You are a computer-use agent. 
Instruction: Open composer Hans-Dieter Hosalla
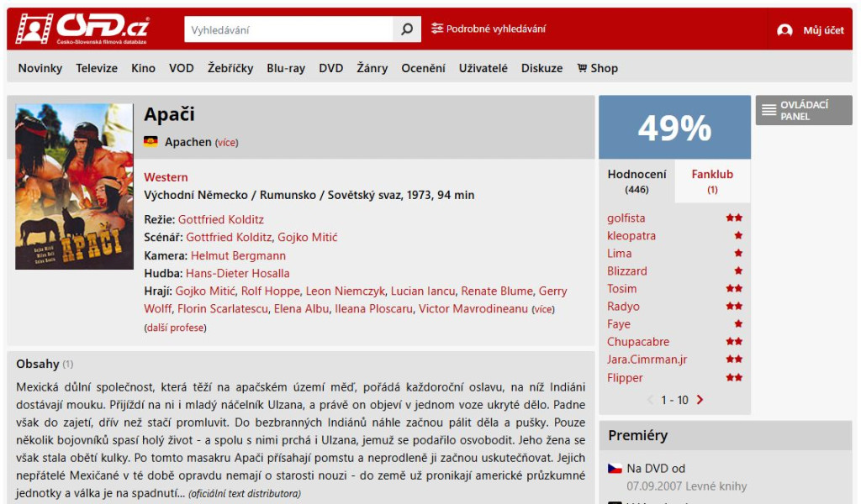click(238, 273)
